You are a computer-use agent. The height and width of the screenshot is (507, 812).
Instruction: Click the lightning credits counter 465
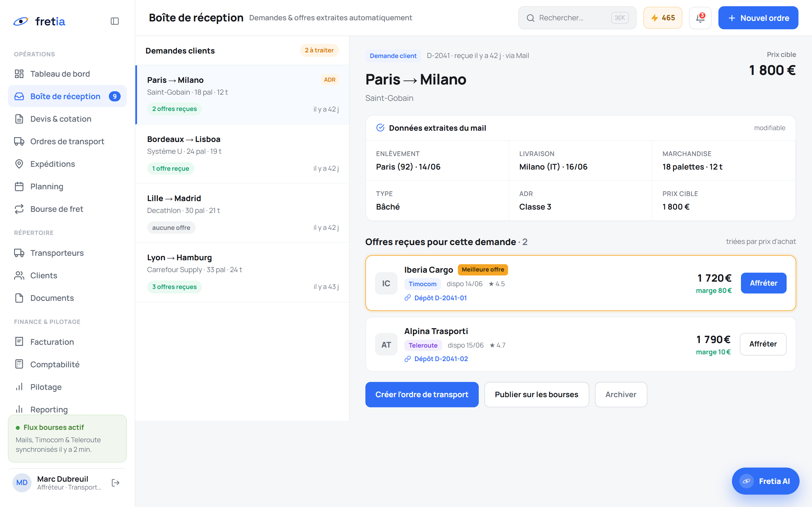point(663,18)
